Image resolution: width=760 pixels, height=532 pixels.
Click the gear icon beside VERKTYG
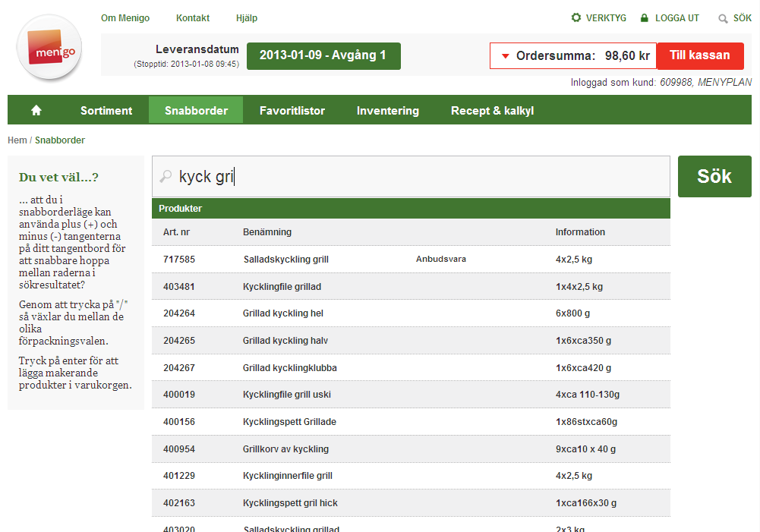click(x=576, y=18)
